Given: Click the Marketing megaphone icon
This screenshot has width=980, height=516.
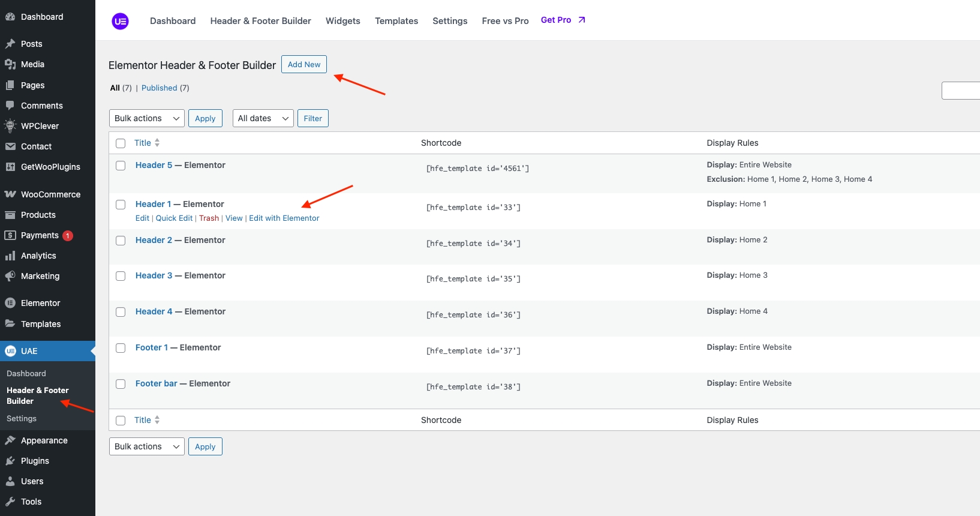Looking at the screenshot, I should [x=10, y=276].
